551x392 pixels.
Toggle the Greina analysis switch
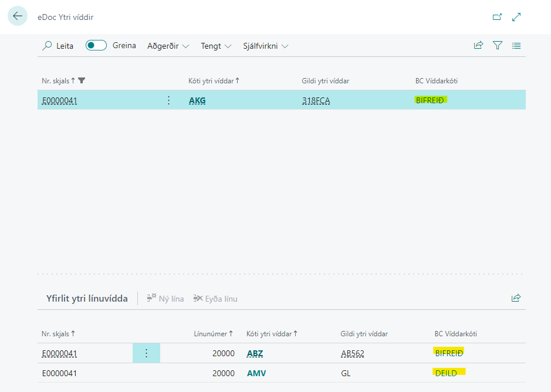(96, 46)
